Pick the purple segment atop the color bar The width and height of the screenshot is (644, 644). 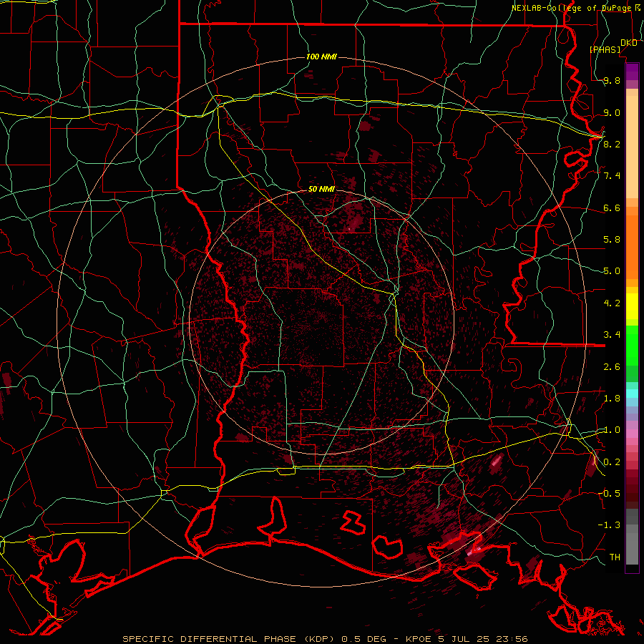click(632, 72)
